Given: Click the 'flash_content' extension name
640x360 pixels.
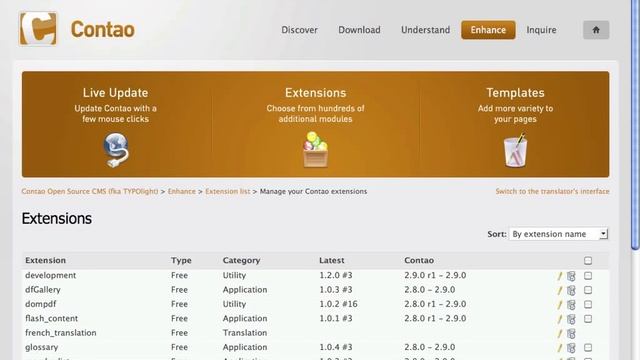Looking at the screenshot, I should coord(51,318).
